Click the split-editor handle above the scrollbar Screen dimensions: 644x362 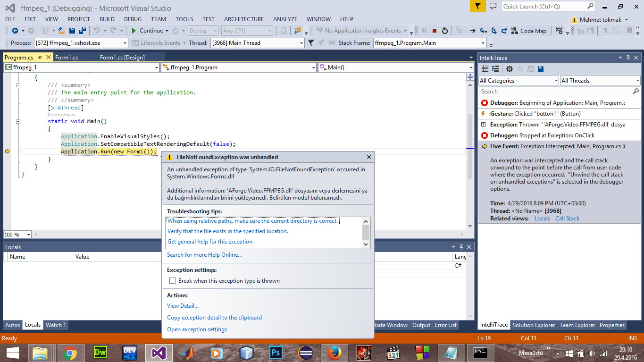pyautogui.click(x=470, y=77)
